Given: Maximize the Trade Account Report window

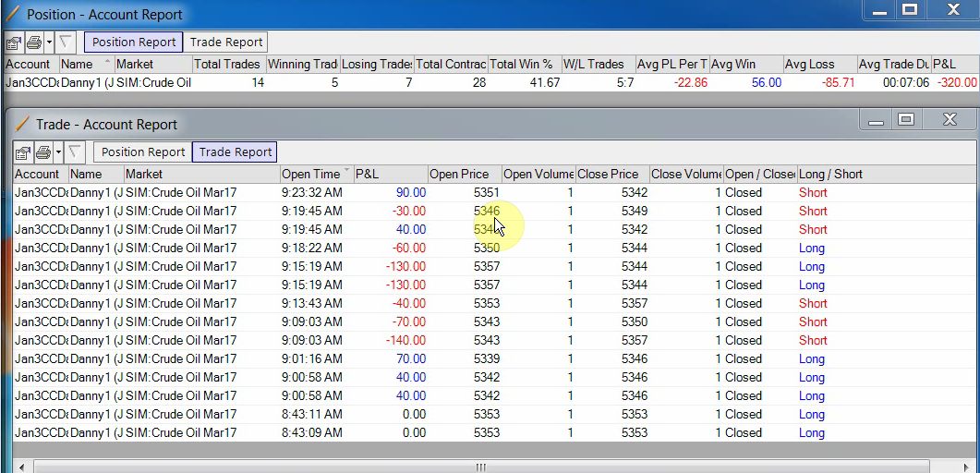Looking at the screenshot, I should coord(906,120).
